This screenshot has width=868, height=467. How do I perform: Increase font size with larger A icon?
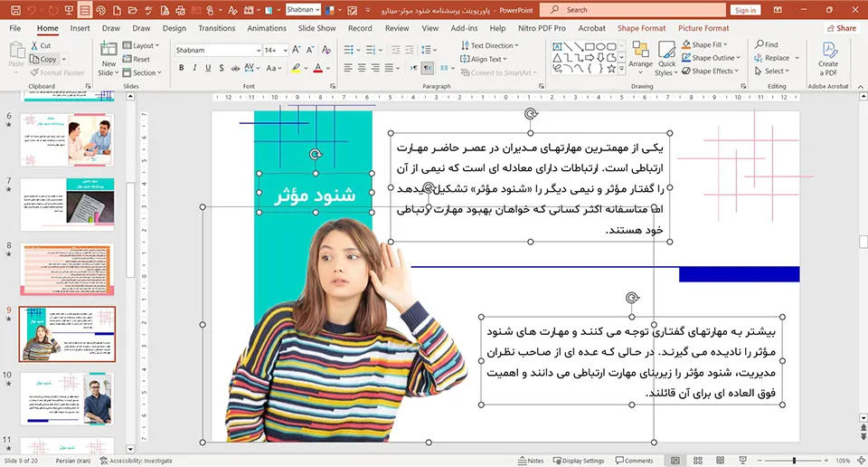[x=297, y=50]
